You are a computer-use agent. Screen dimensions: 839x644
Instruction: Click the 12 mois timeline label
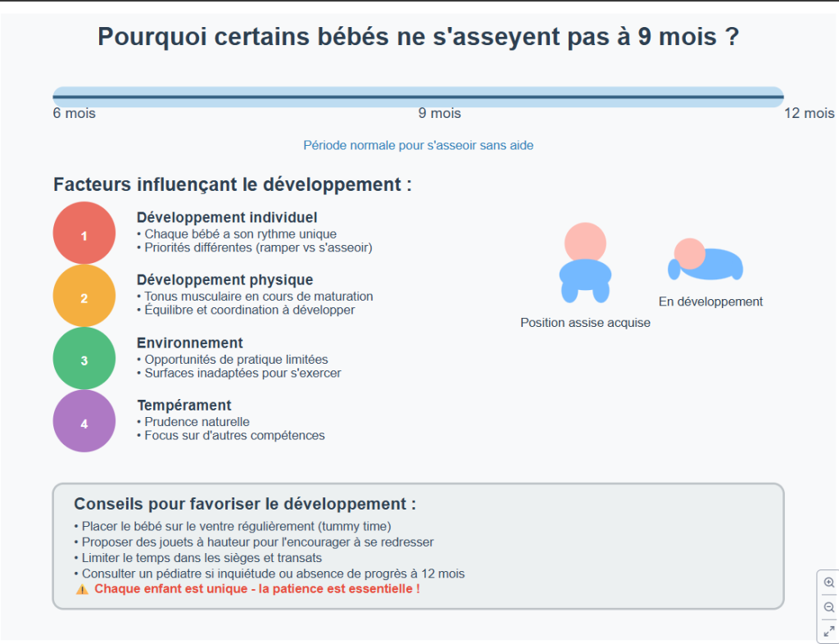[x=809, y=113]
